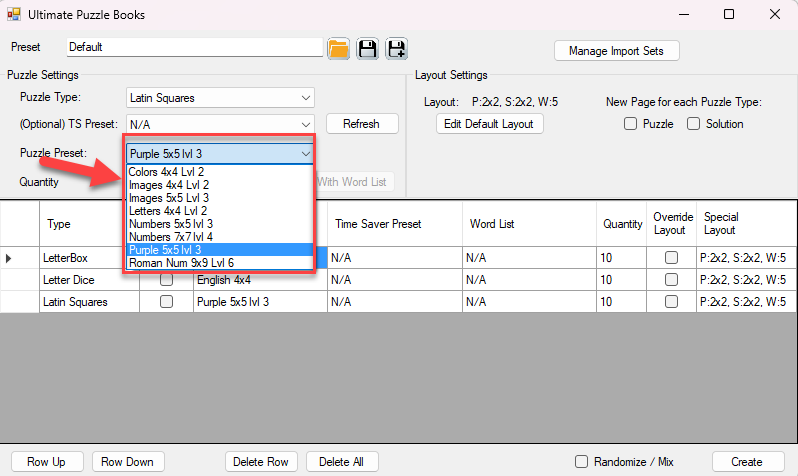Open the TS Preset dropdown
798x476 pixels.
[x=305, y=124]
